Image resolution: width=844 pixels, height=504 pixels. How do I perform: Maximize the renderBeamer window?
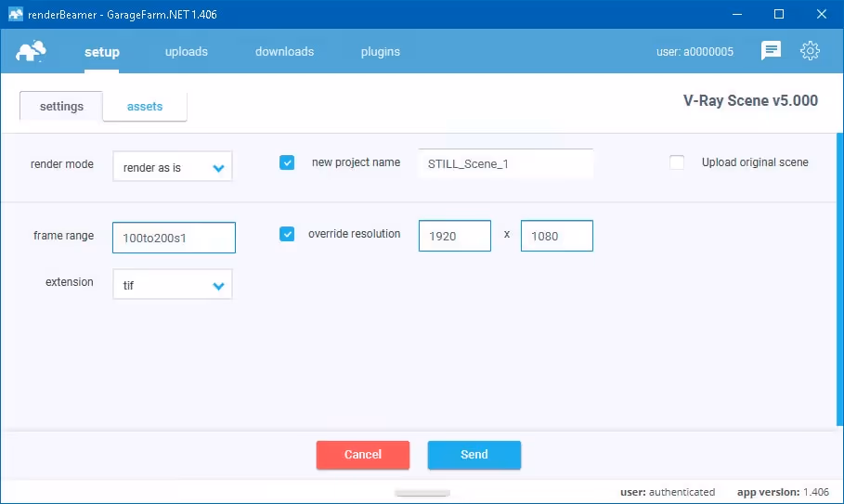tap(779, 14)
